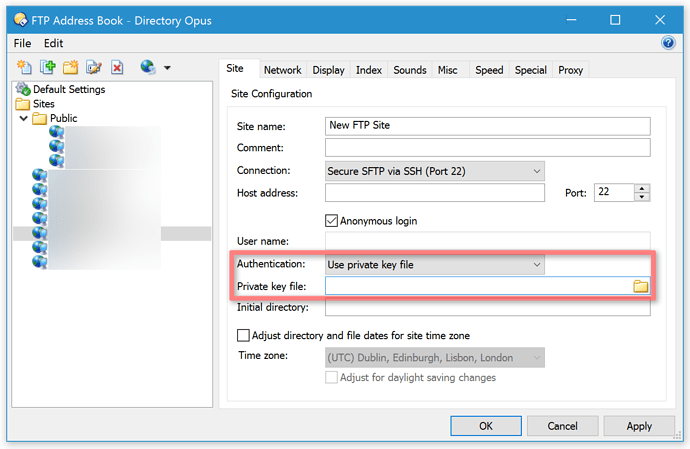The height and width of the screenshot is (449, 690).
Task: Open the Edit menu
Action: tap(53, 43)
